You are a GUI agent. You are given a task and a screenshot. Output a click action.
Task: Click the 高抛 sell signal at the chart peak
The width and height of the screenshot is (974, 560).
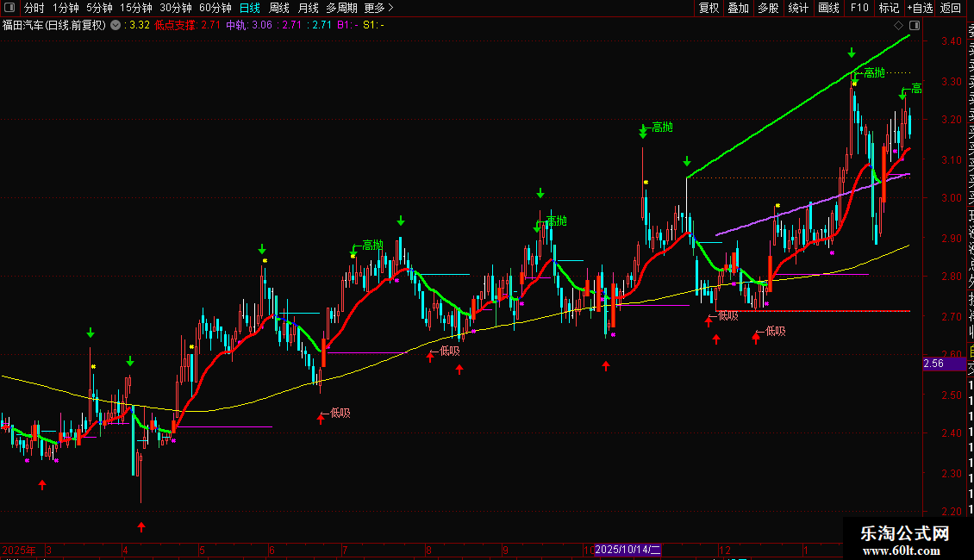pyautogui.click(x=873, y=73)
